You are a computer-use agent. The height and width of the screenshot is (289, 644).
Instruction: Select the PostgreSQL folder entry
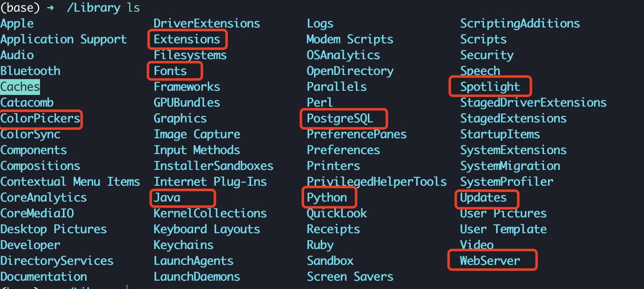(340, 119)
